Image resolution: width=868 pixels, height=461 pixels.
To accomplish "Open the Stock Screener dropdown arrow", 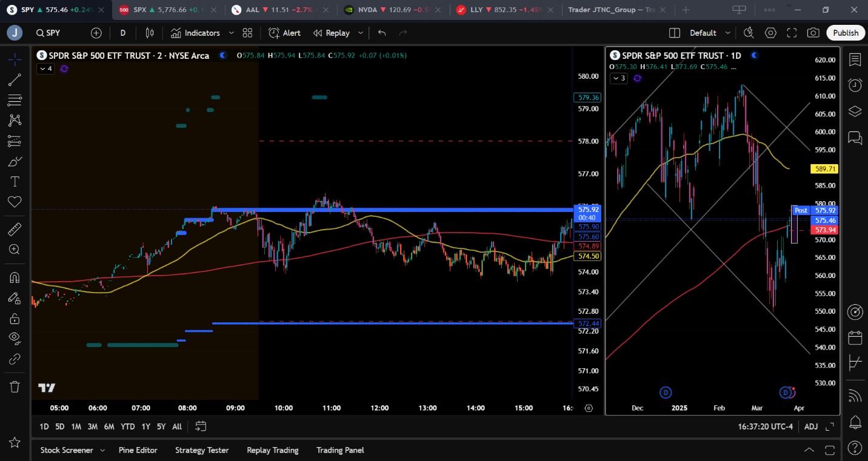I will (102, 450).
